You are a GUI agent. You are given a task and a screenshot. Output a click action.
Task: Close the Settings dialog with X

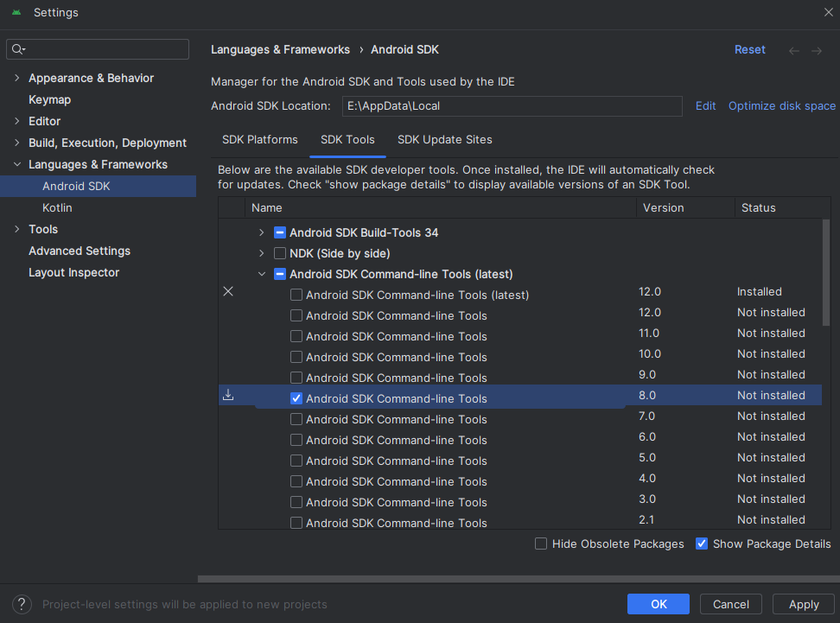[828, 12]
